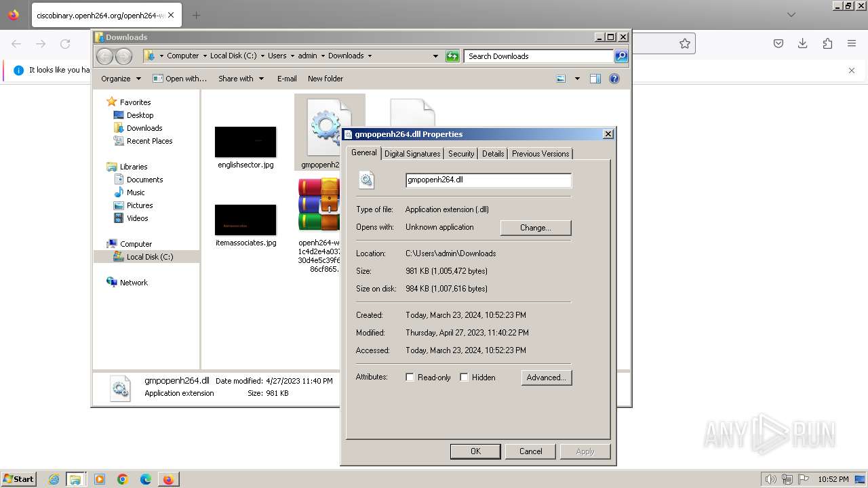Open Windows Media Player taskbar icon
The width and height of the screenshot is (868, 488).
[100, 479]
